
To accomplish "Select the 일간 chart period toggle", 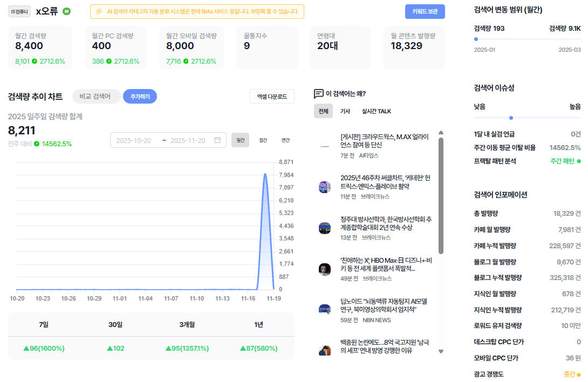I will tap(241, 140).
